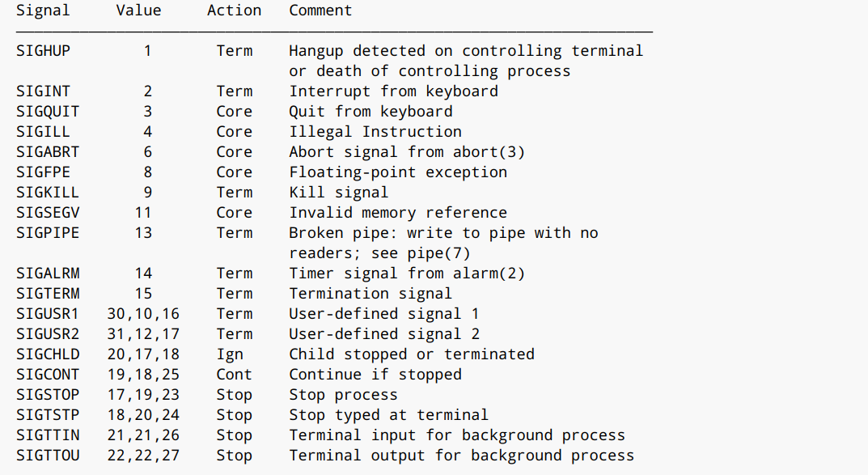Click the "Interrupt from keyboard" comment
868x475 pixels.
pyautogui.click(x=393, y=91)
